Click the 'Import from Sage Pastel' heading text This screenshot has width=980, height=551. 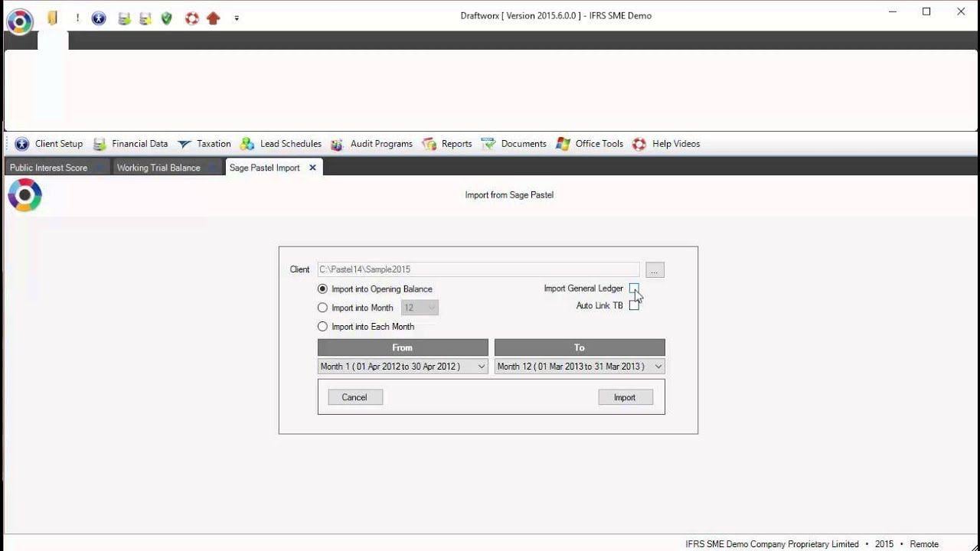[x=509, y=195]
